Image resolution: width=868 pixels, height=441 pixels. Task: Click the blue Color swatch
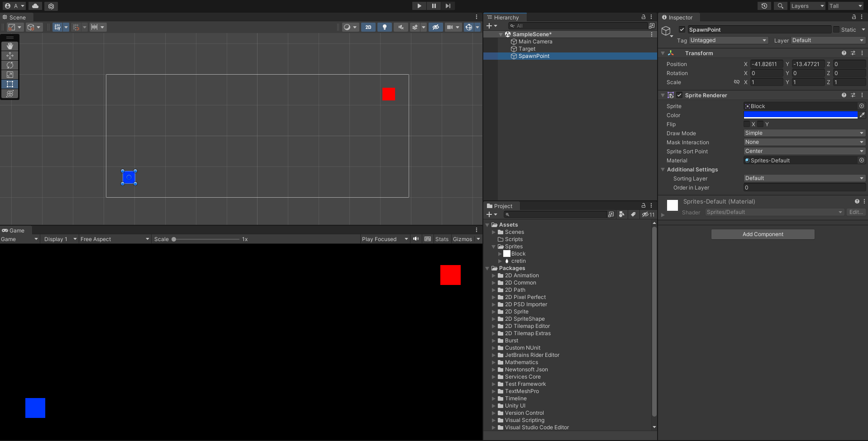pos(800,115)
